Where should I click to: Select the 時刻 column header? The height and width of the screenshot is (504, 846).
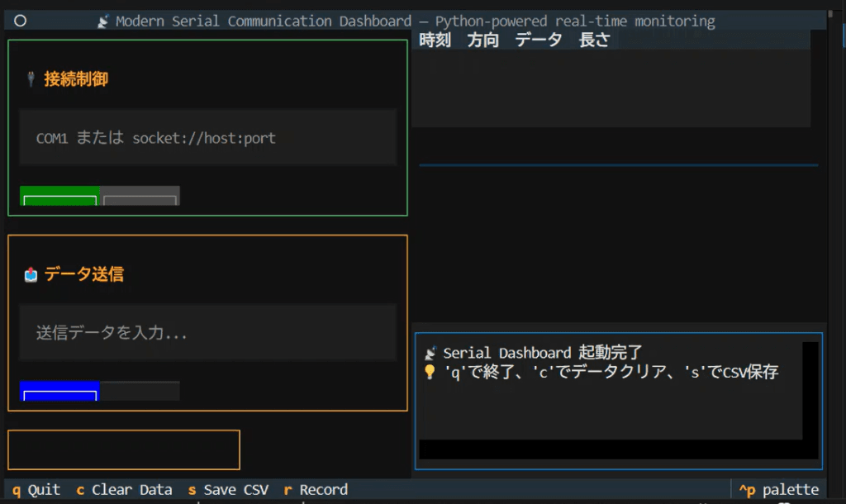[435, 39]
